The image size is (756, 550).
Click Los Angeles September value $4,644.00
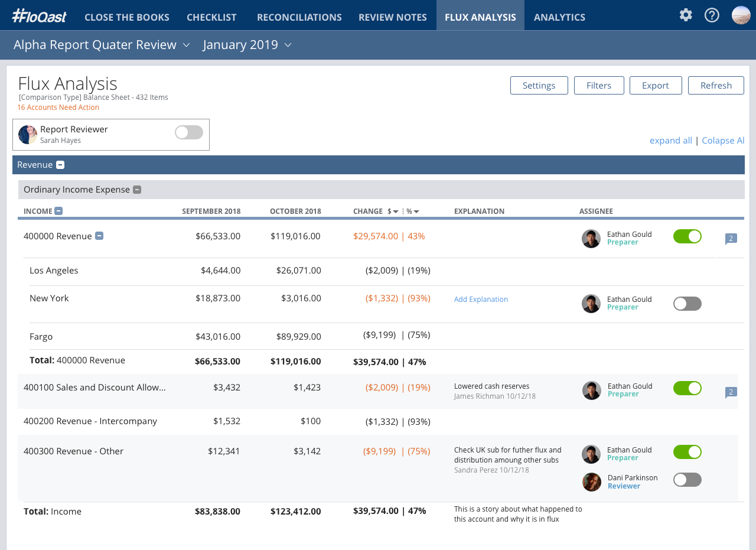(x=220, y=271)
